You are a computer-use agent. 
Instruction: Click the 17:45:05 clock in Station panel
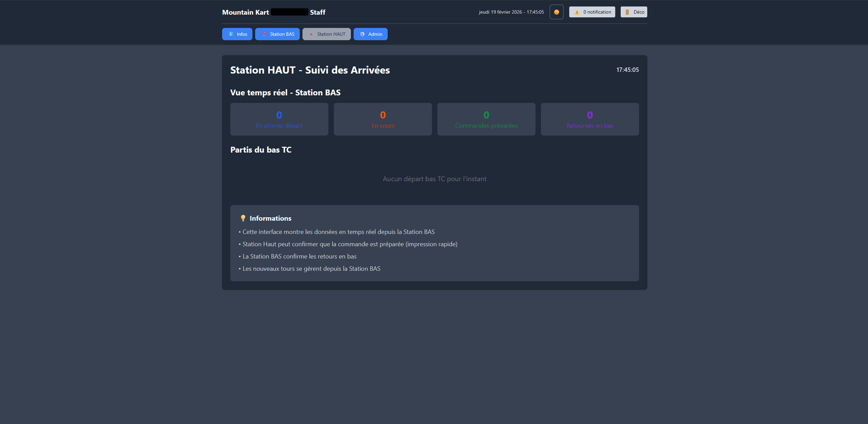pyautogui.click(x=627, y=70)
